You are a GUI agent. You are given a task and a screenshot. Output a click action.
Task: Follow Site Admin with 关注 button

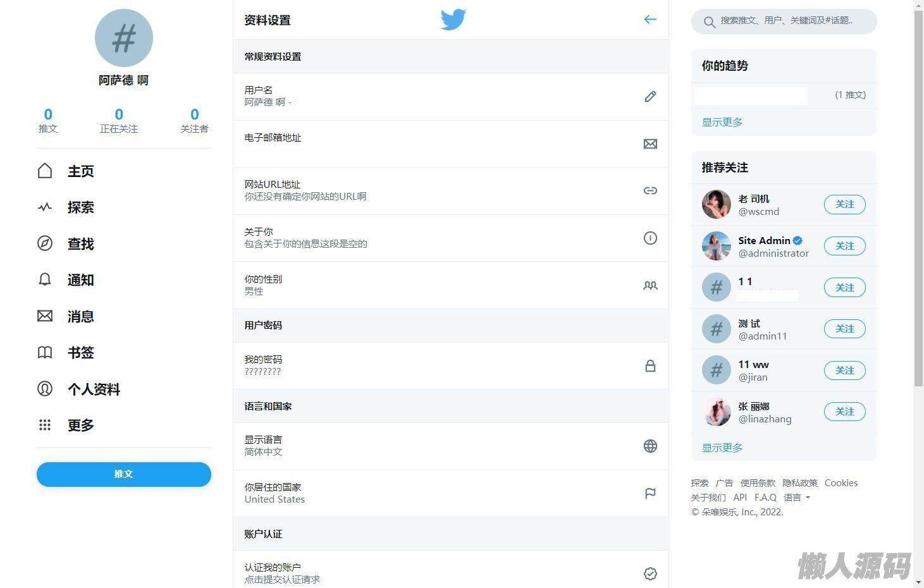pyautogui.click(x=844, y=246)
